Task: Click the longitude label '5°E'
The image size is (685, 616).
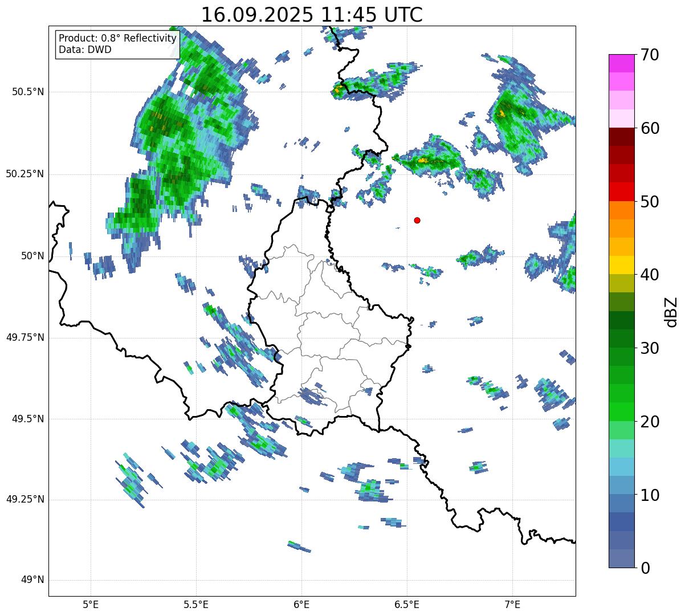Action: 91,605
